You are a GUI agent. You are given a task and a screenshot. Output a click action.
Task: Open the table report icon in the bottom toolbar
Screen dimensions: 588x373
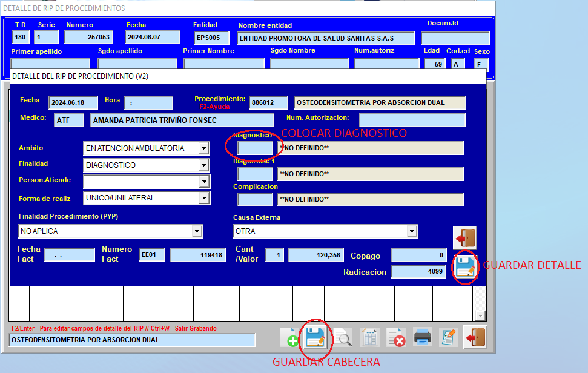coord(370,337)
